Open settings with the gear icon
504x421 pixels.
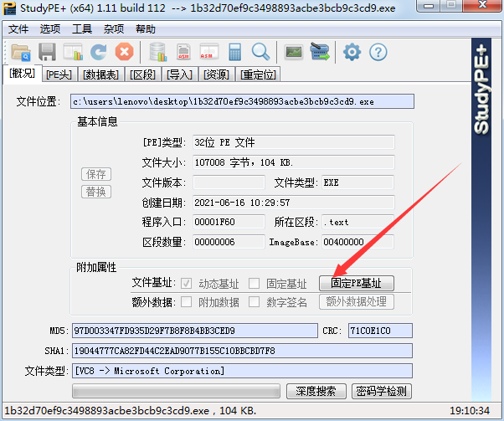[352, 52]
